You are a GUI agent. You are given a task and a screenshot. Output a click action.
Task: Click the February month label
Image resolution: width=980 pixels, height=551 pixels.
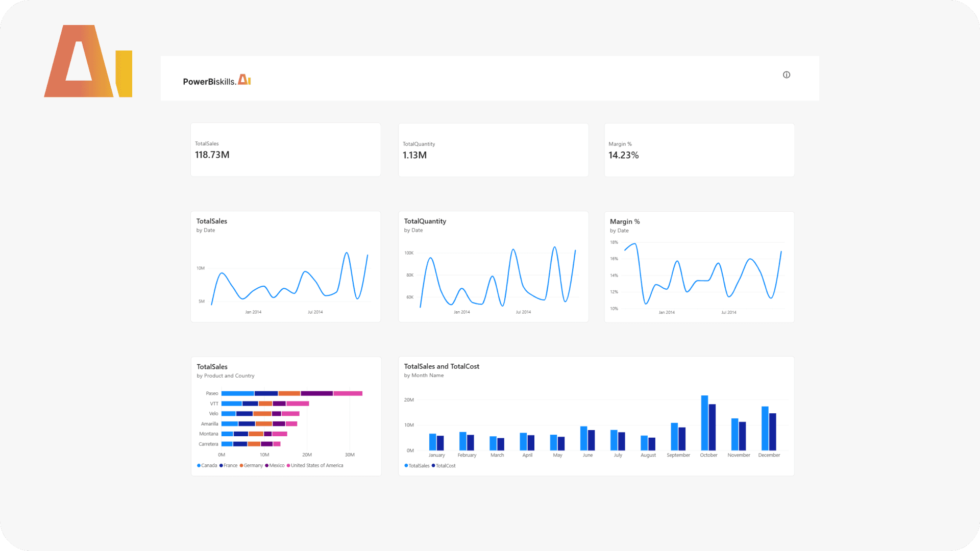[x=467, y=455]
